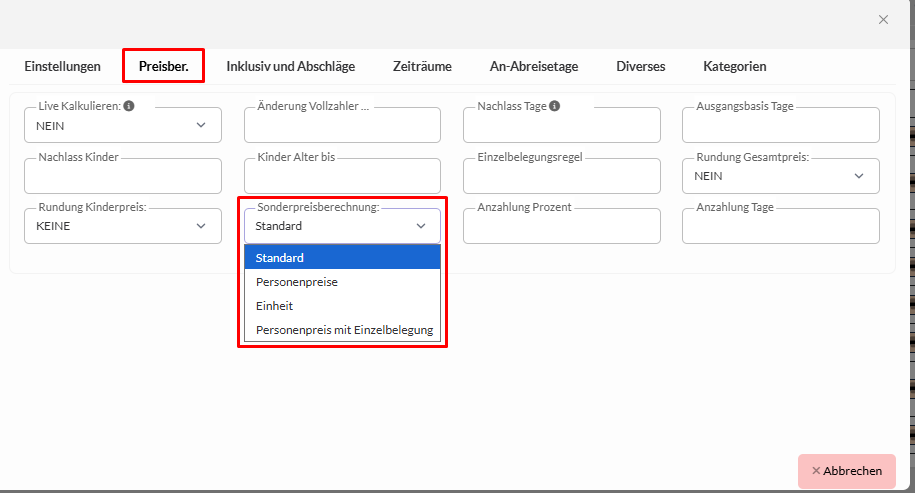The image size is (915, 493).
Task: Go to the Zeiträume tab
Action: (422, 67)
